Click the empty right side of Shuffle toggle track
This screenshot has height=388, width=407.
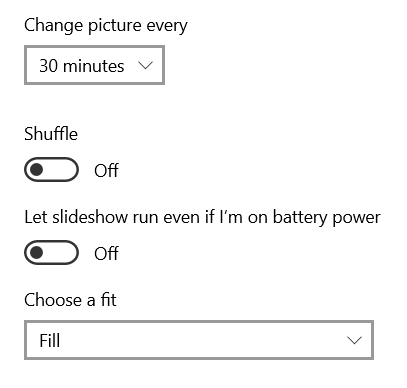click(62, 170)
